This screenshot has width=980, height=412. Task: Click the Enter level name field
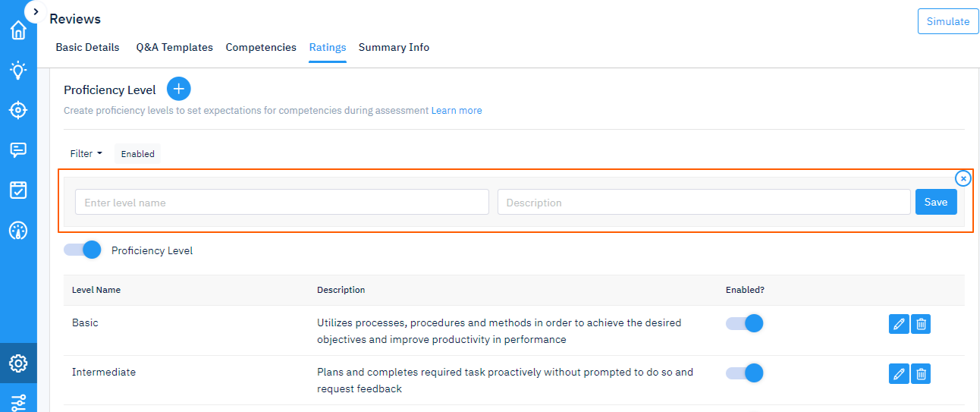281,202
